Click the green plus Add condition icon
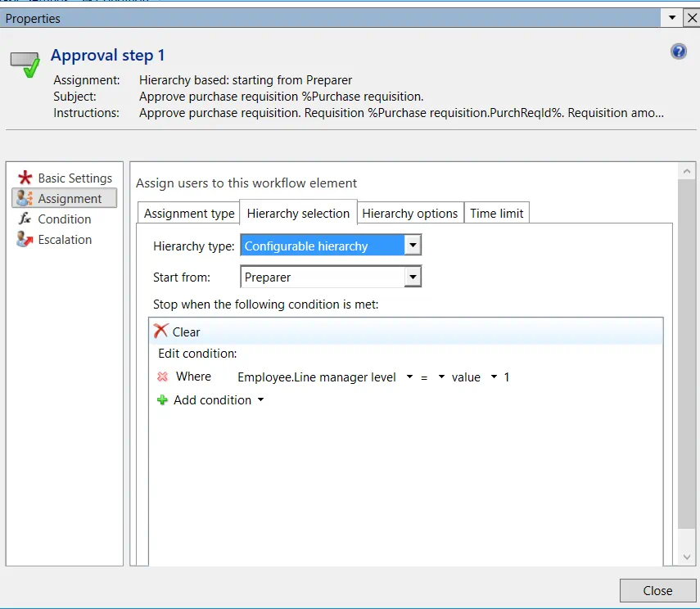The width and height of the screenshot is (700, 609). click(162, 400)
